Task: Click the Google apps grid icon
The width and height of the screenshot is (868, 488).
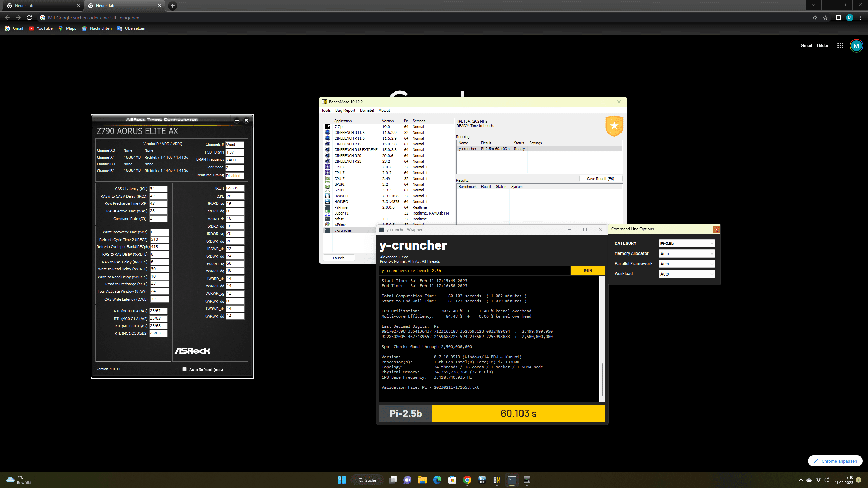Action: 840,46
